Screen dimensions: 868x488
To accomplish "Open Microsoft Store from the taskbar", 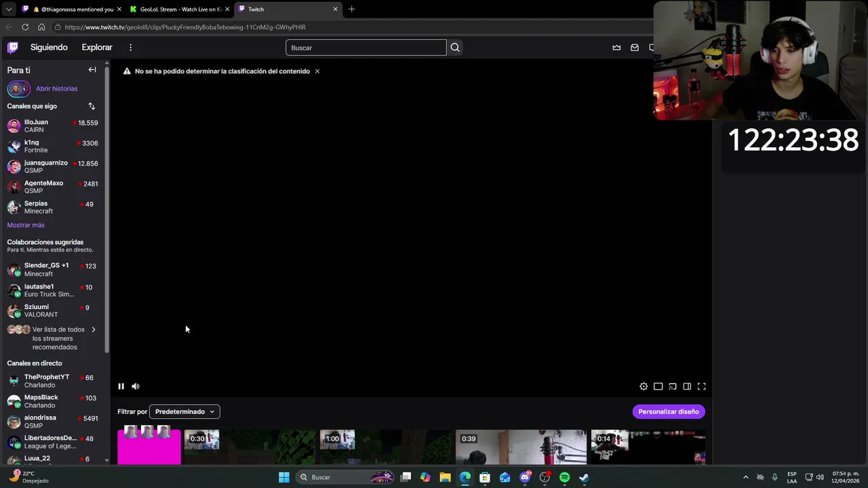I will click(x=485, y=477).
